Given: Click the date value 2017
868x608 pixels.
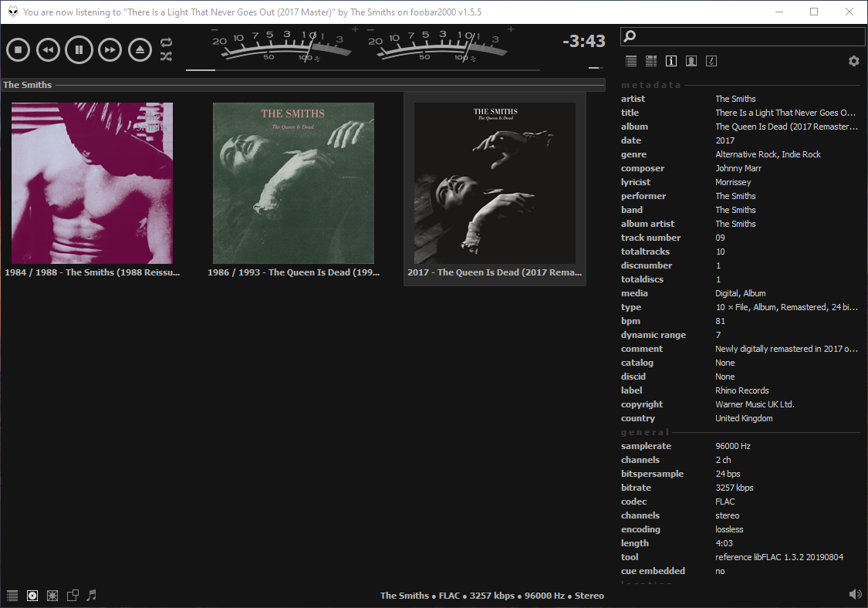Looking at the screenshot, I should pos(724,140).
